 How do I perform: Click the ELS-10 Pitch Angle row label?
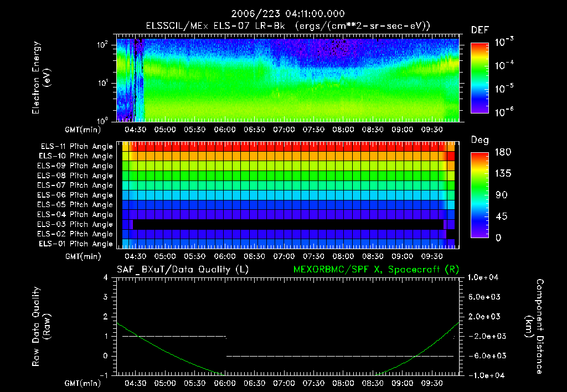tap(76, 156)
